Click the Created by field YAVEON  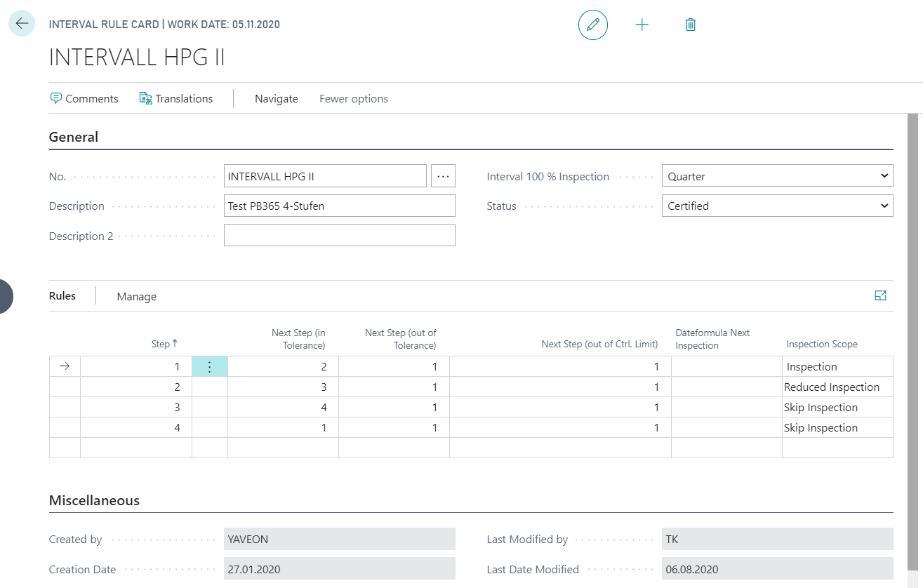click(340, 539)
